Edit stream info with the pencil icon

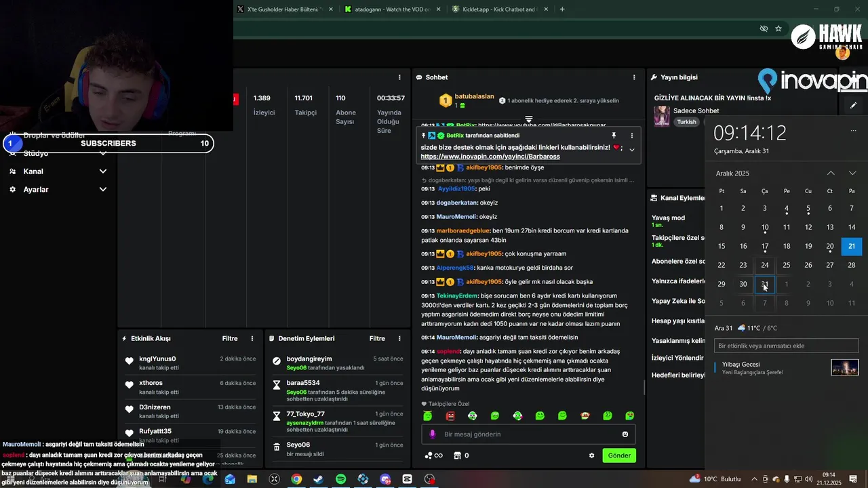[x=853, y=105]
